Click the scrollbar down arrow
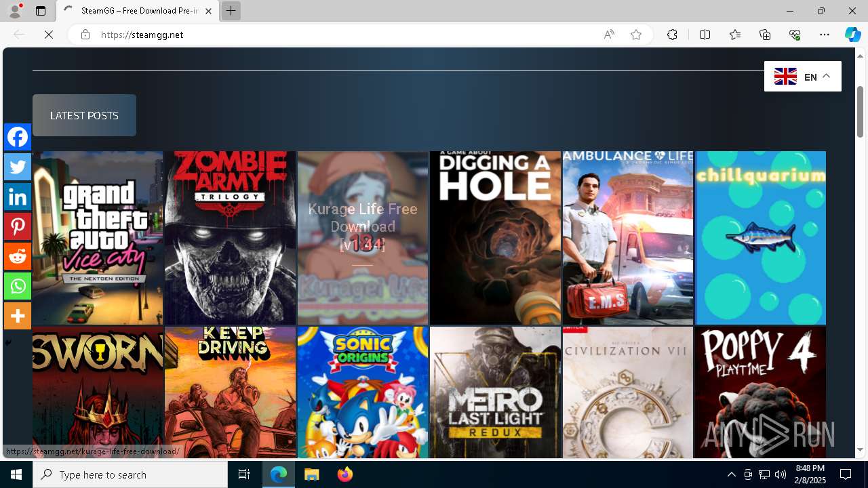Image resolution: width=868 pixels, height=488 pixels. [860, 450]
